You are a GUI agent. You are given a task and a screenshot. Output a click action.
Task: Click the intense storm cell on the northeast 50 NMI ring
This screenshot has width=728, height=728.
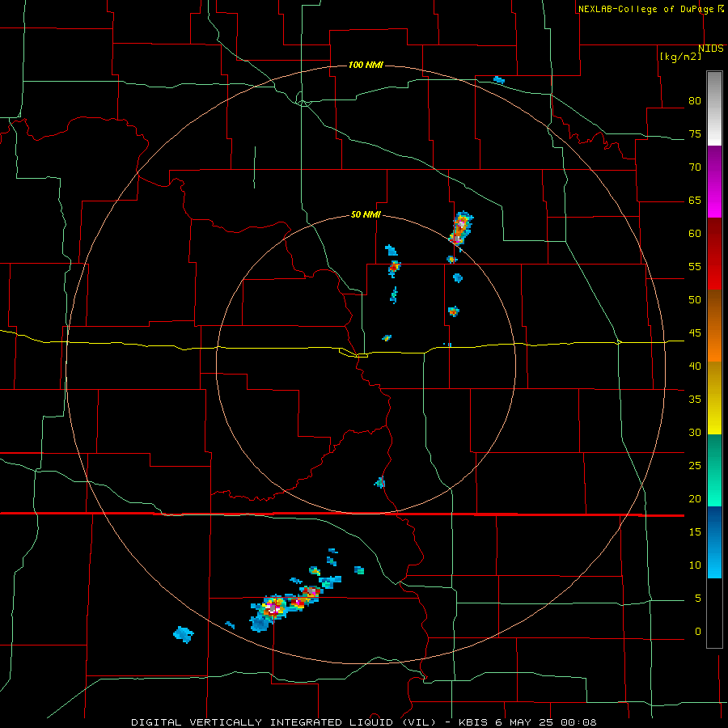point(460,228)
